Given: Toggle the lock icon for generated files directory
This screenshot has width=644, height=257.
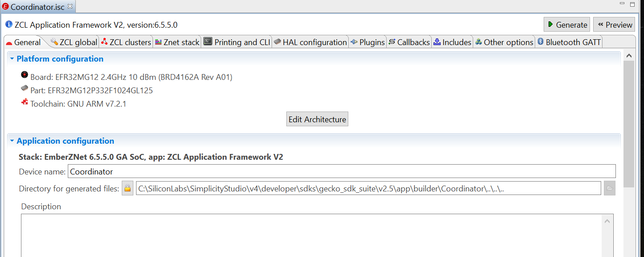Looking at the screenshot, I should (x=128, y=188).
